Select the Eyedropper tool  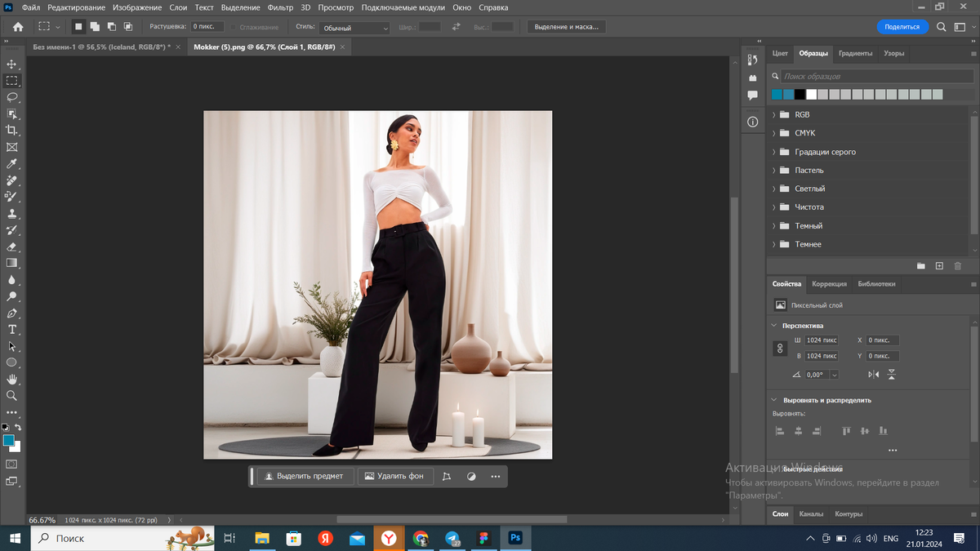point(11,164)
